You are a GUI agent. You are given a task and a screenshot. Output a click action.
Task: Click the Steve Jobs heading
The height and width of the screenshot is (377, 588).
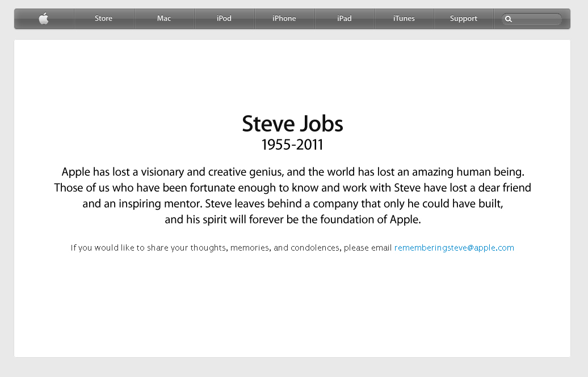coord(292,124)
